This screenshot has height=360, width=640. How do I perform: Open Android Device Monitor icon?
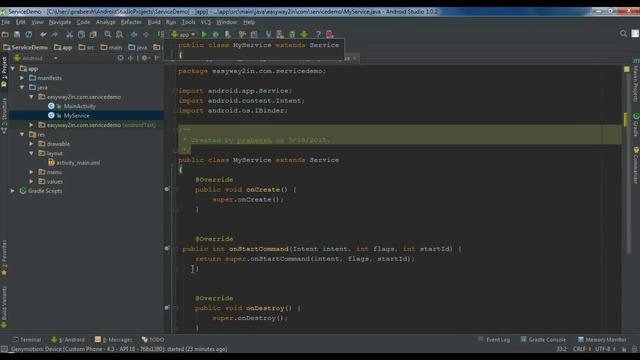304,34
